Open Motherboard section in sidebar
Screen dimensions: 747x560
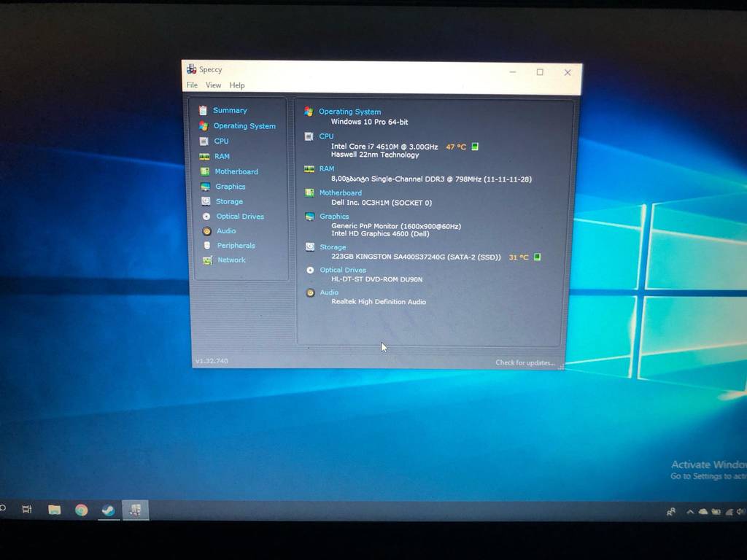point(236,171)
